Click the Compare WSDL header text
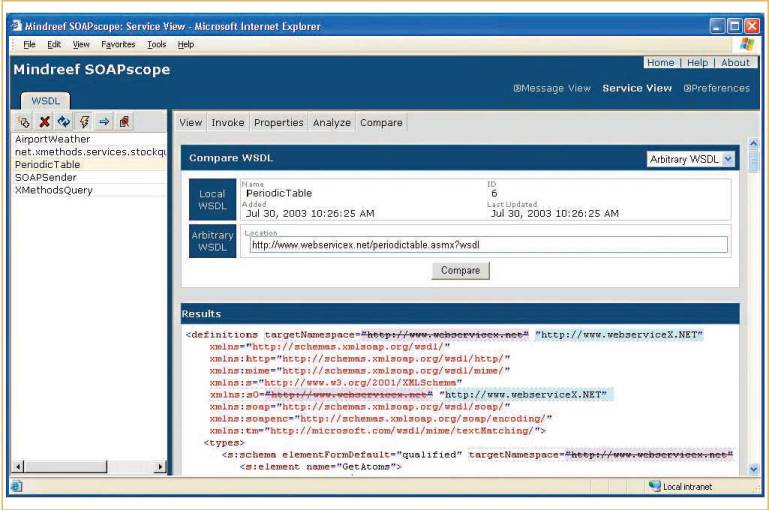This screenshot has height=510, width=769. 231,158
